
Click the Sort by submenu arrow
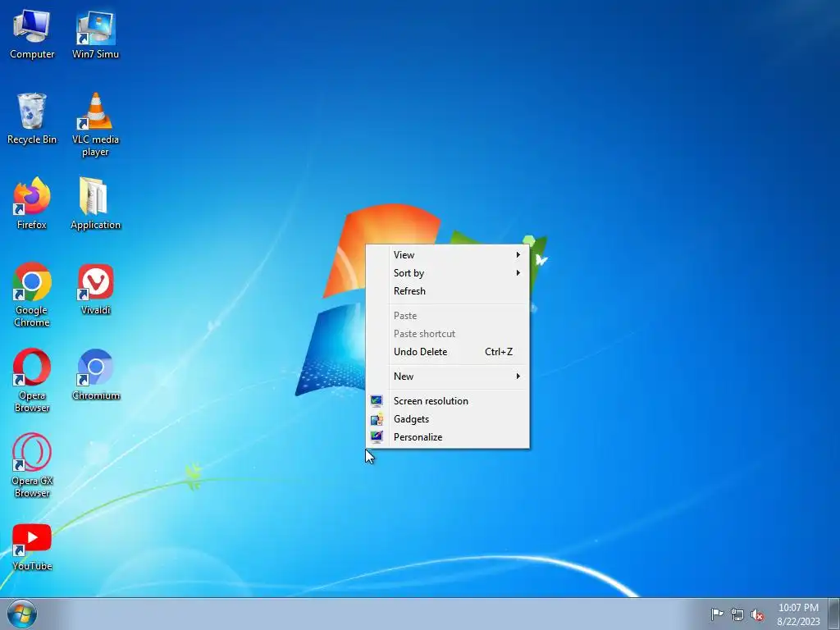pyautogui.click(x=518, y=273)
